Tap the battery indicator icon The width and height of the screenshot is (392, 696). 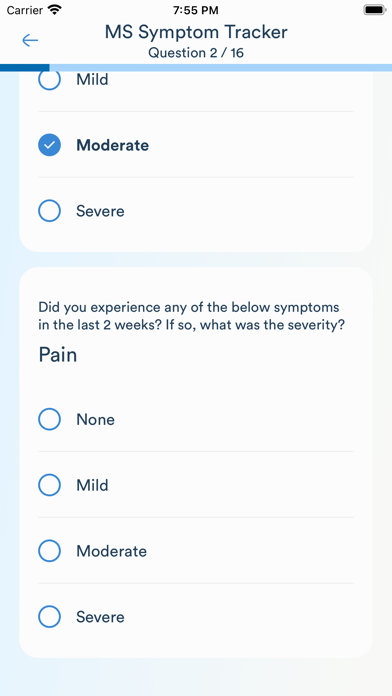tap(375, 10)
